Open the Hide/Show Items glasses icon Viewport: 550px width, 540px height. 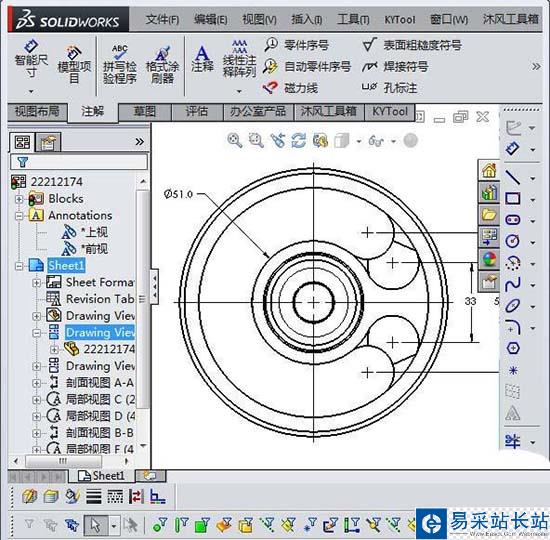click(x=376, y=141)
